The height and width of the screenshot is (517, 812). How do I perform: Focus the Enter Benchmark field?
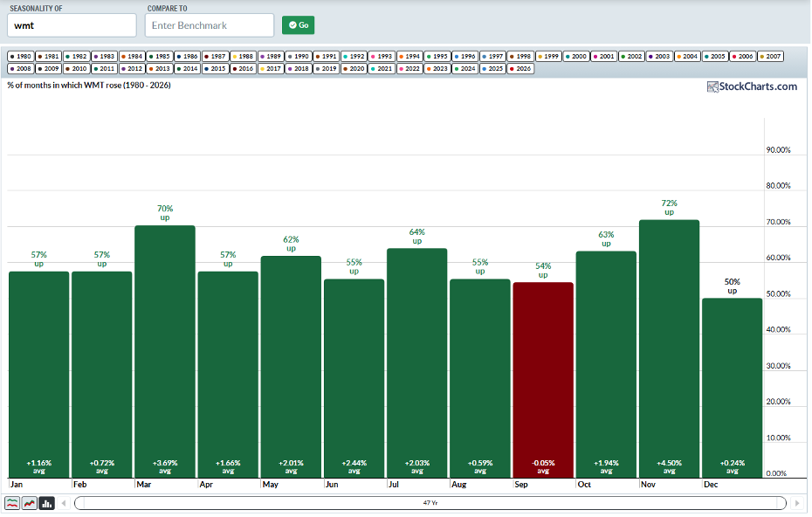[x=210, y=25]
